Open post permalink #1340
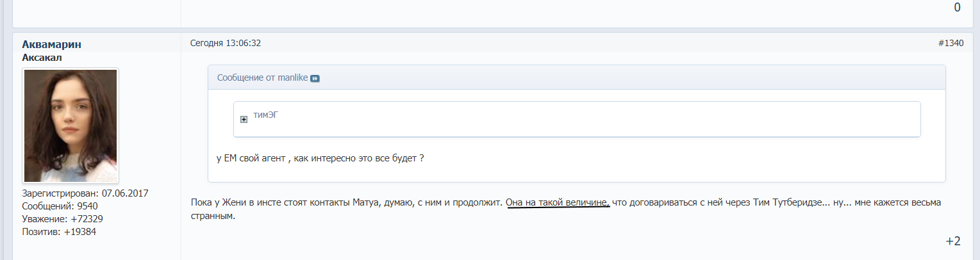This screenshot has height=260, width=980. click(x=951, y=43)
